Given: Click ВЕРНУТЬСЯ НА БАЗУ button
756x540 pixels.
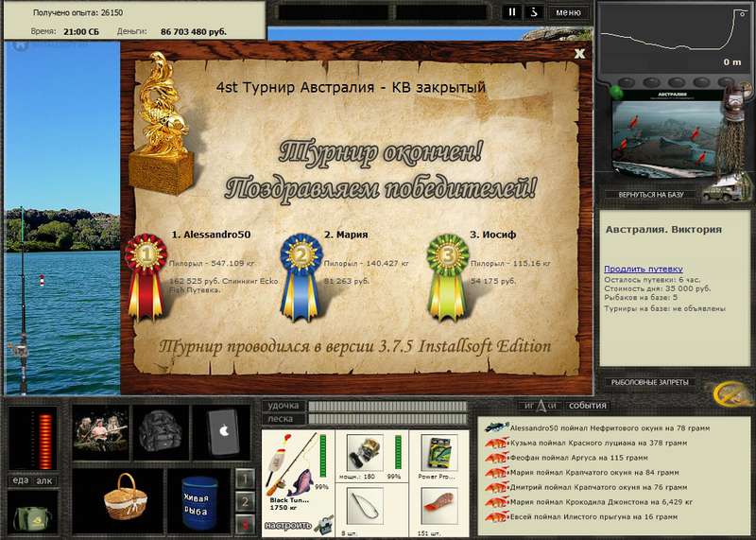Looking at the screenshot, I should 651,195.
